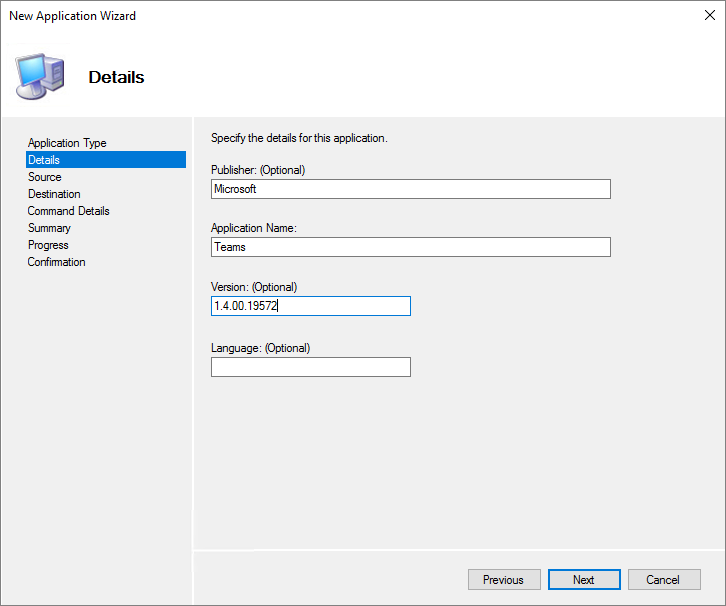The image size is (726, 606).
Task: Click the New Application Wizard title bar
Action: 300,16
